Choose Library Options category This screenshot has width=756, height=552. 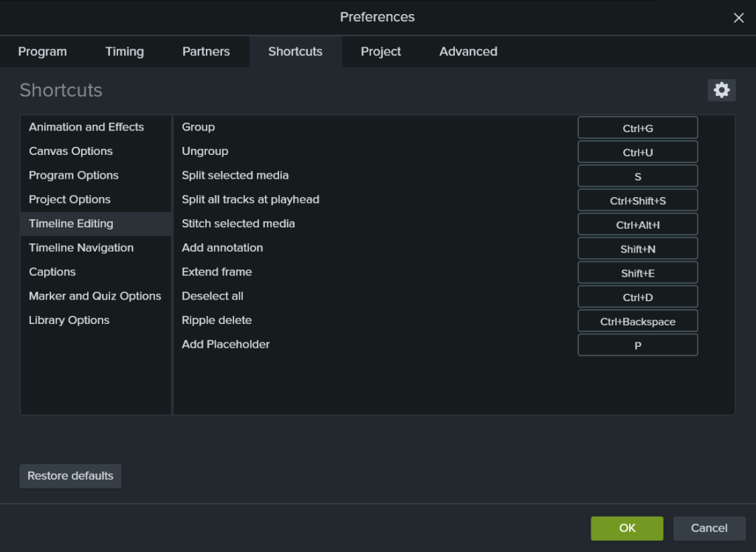coord(69,320)
